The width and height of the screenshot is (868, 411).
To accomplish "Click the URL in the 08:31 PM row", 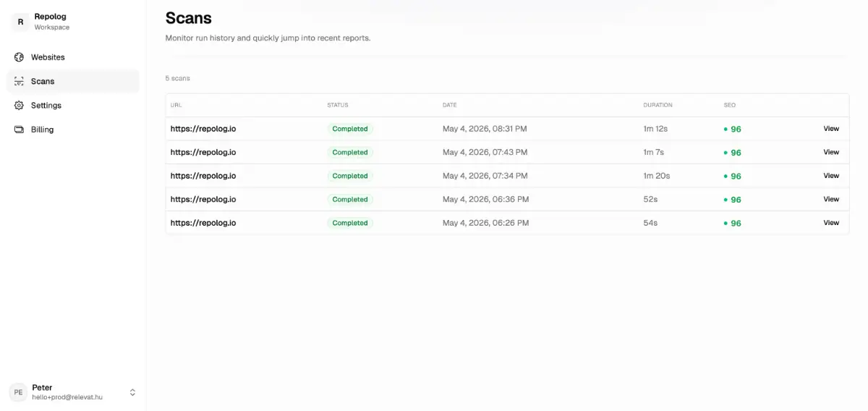I will [203, 129].
